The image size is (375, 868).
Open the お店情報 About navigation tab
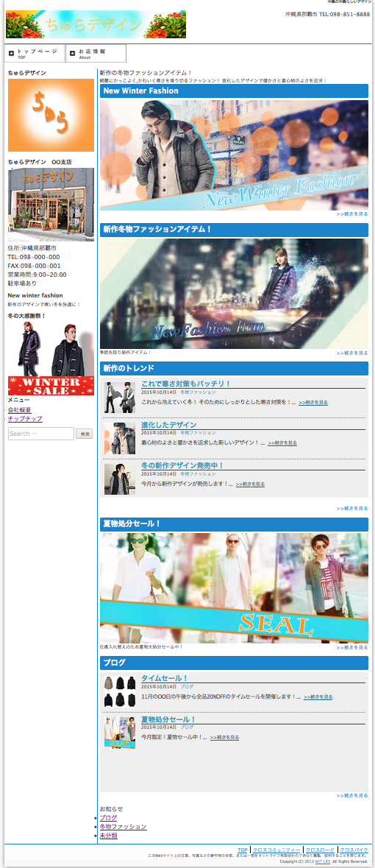pos(96,53)
